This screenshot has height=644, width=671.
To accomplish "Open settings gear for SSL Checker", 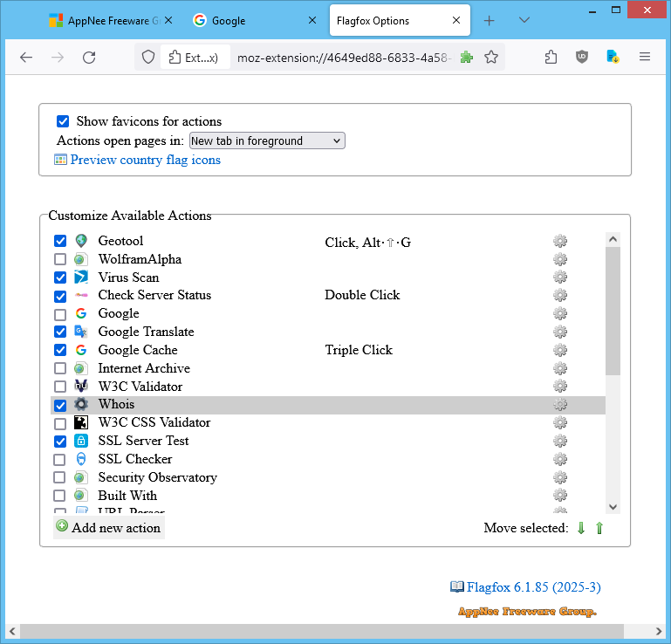I will (x=559, y=460).
